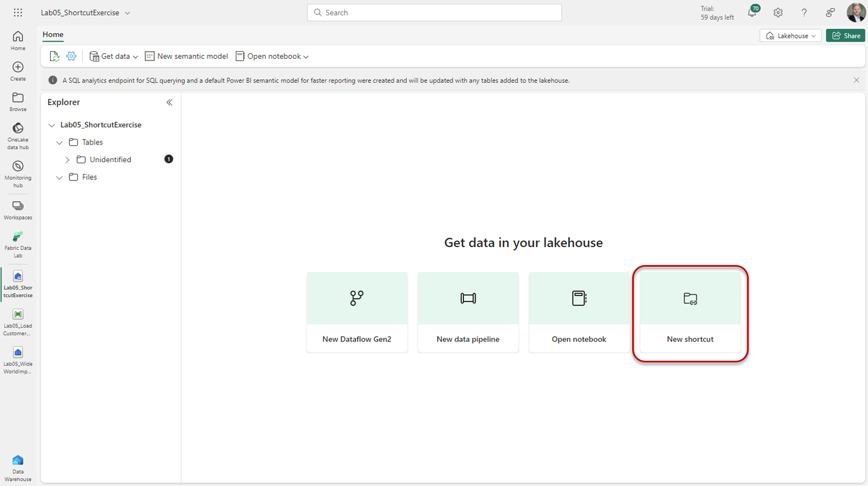The height and width of the screenshot is (486, 868).
Task: Collapse the Tables folder
Action: pos(59,143)
